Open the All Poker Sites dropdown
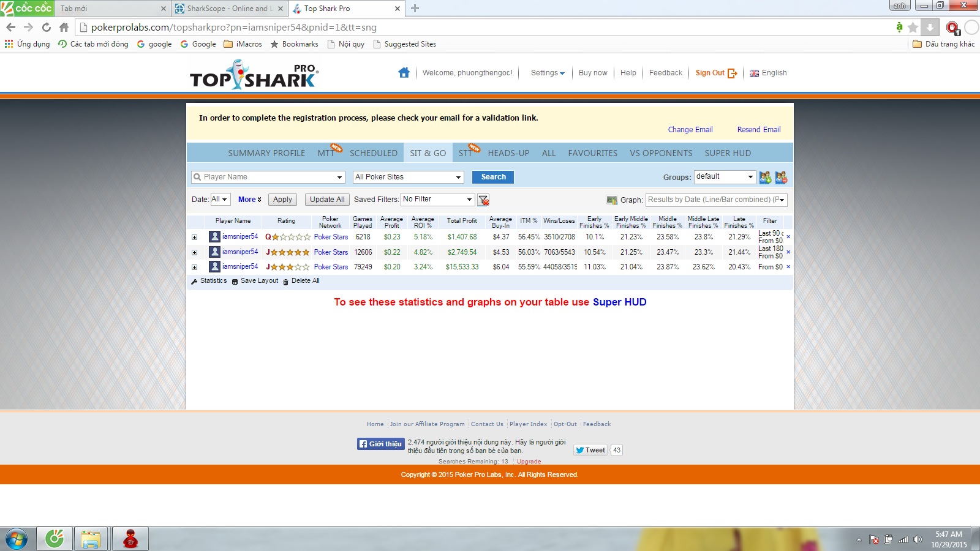The width and height of the screenshot is (980, 551). [x=458, y=178]
